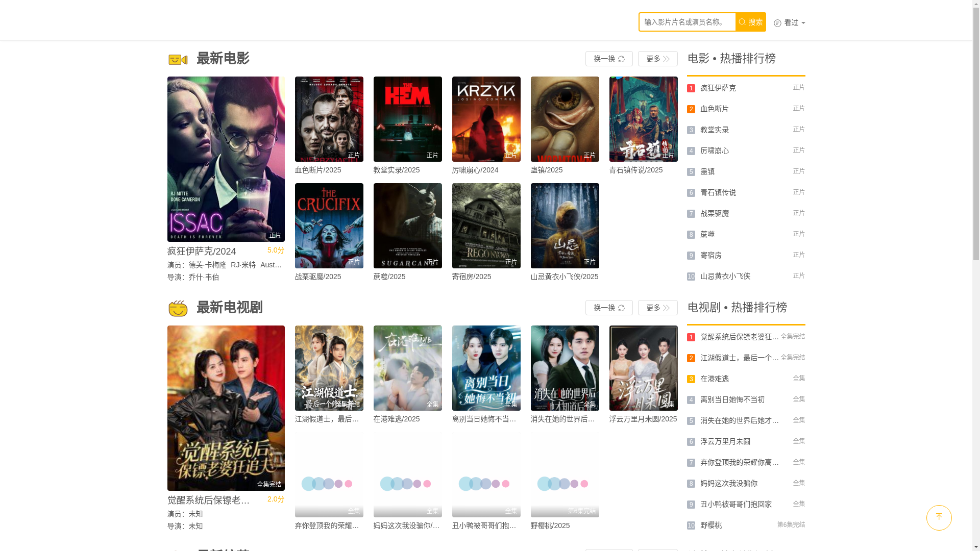Open KRZYK 厉啸崩心 poster

(486, 119)
